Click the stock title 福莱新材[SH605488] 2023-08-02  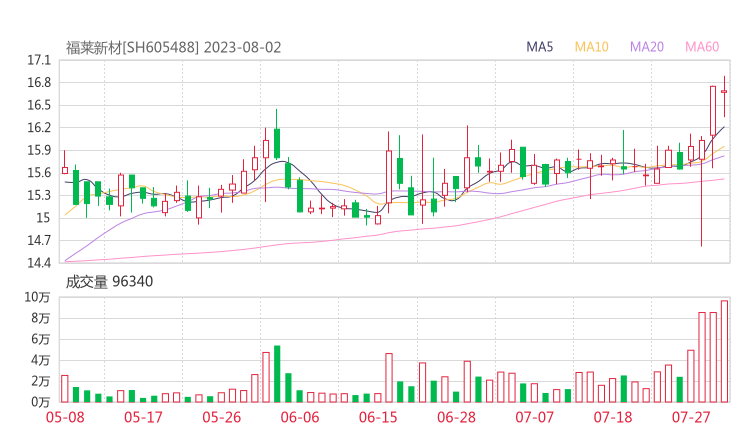coord(173,48)
